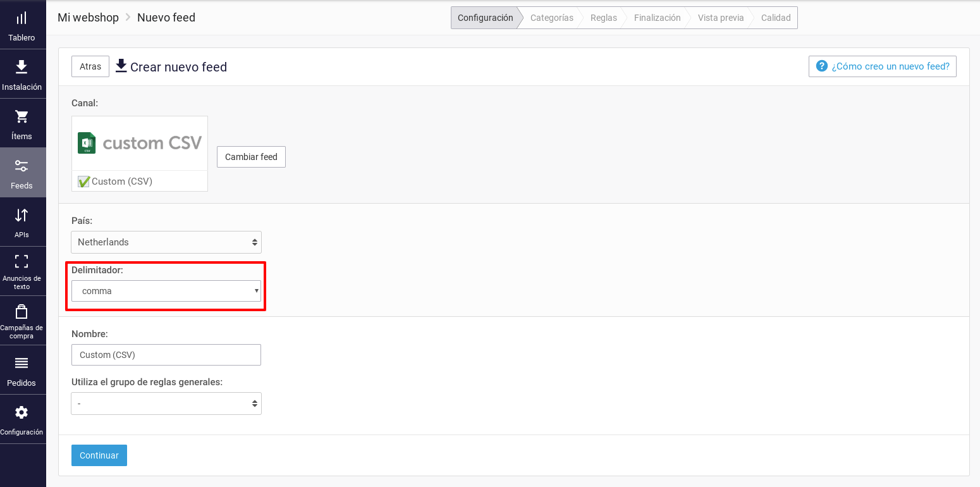The width and height of the screenshot is (980, 487).
Task: Open the Delimitador dropdown showing comma
Action: (166, 290)
